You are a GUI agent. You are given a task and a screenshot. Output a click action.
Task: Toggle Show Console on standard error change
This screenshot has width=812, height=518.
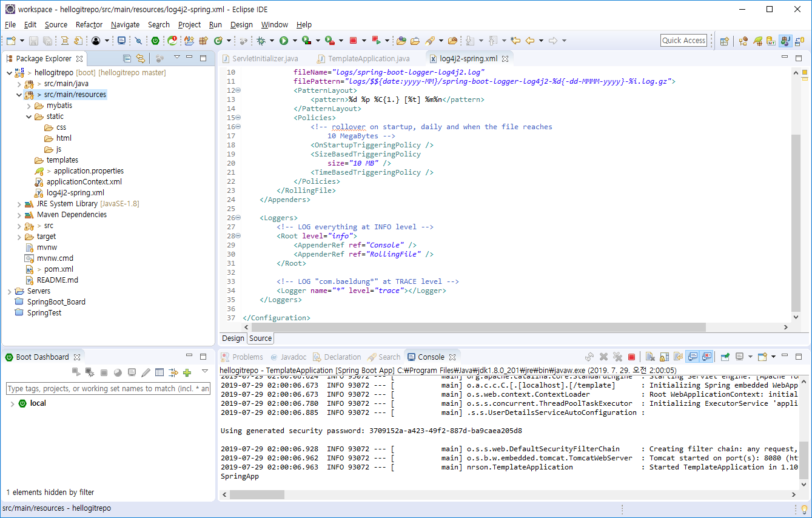[705, 357]
